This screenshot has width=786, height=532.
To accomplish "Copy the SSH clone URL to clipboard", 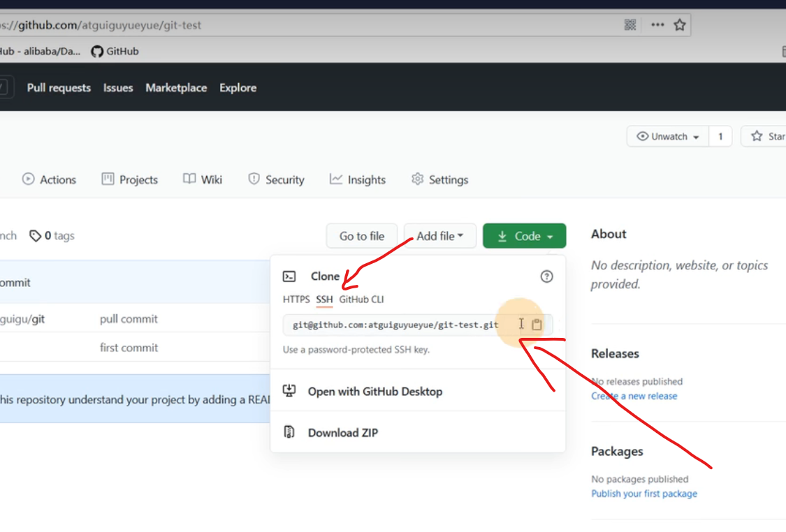I will [537, 325].
